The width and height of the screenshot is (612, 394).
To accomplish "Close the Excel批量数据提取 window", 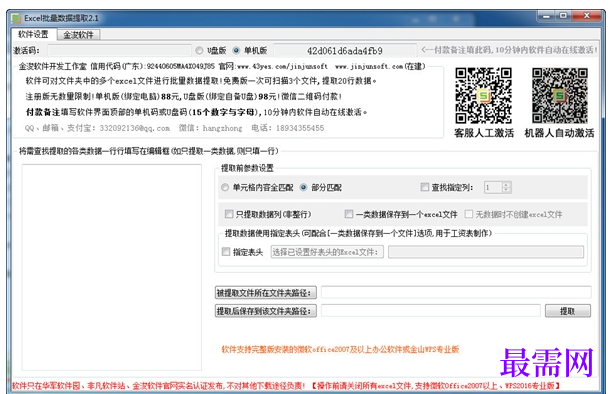I will click(586, 16).
